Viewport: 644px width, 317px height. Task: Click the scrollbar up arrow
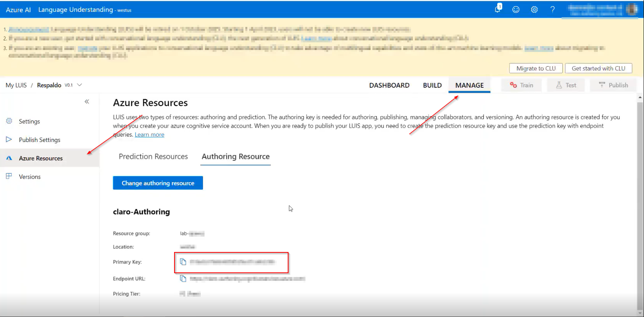(640, 97)
